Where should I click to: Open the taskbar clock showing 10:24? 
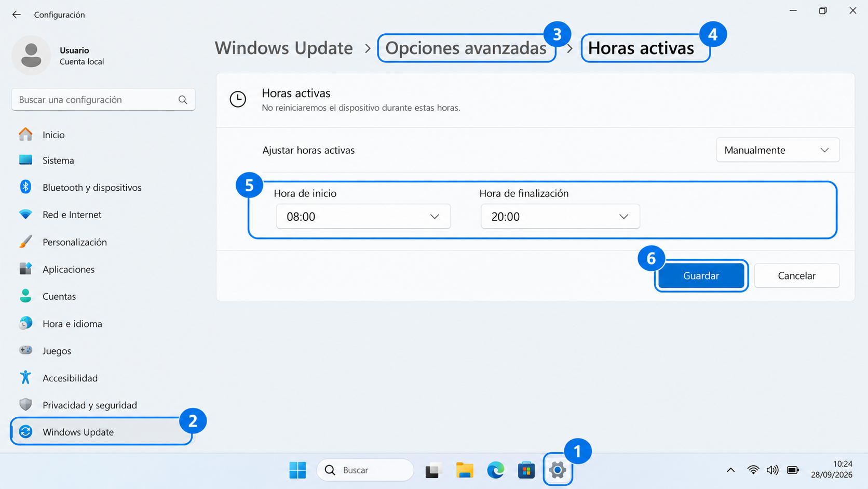point(832,470)
